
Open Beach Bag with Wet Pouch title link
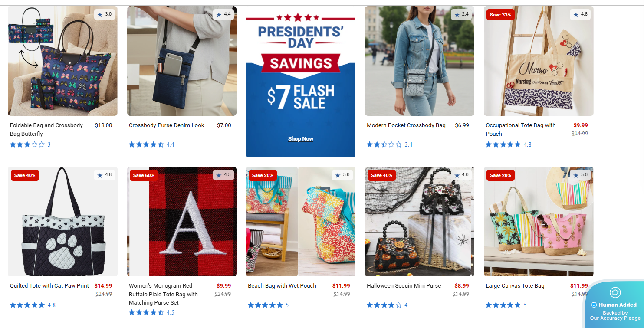coord(282,286)
